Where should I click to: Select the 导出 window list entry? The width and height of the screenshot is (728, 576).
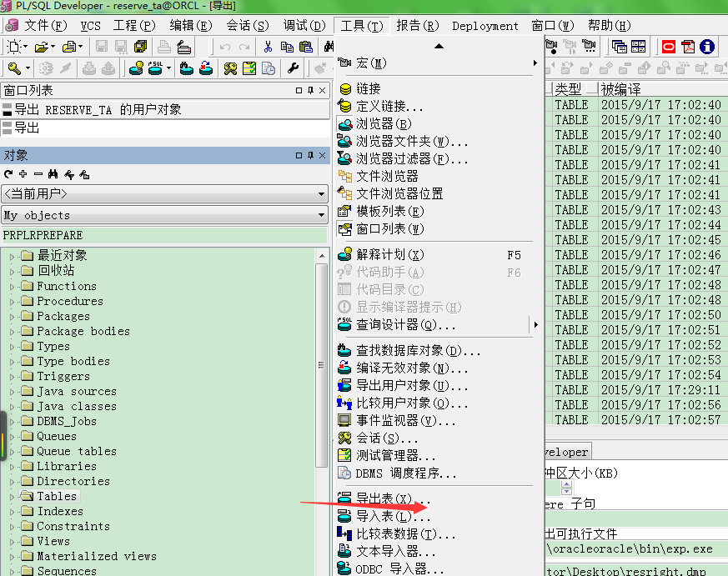[165, 128]
